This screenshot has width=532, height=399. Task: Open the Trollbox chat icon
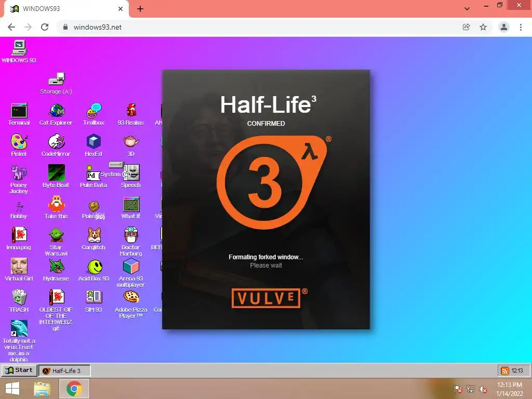(x=94, y=114)
